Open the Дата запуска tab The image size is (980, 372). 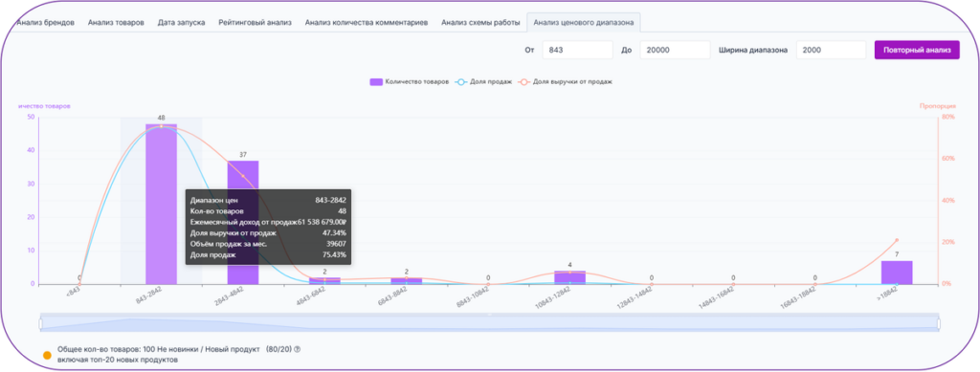pyautogui.click(x=181, y=22)
